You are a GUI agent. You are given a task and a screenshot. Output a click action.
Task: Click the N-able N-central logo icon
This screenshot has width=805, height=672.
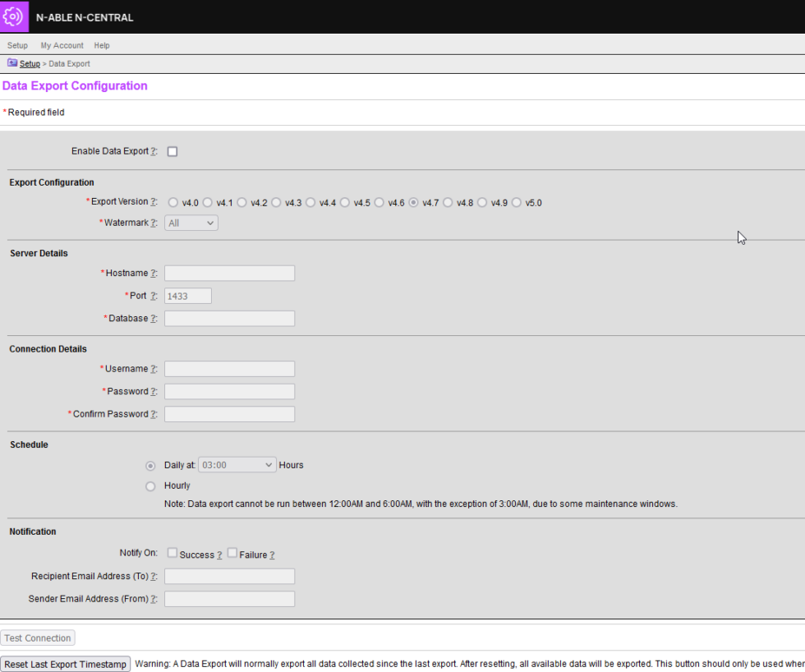(x=14, y=16)
